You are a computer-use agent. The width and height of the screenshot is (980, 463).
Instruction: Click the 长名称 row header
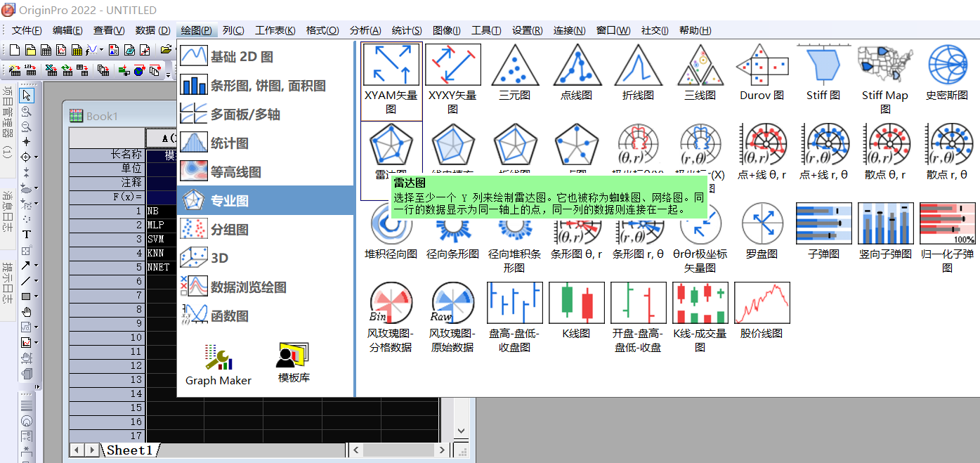pos(107,155)
